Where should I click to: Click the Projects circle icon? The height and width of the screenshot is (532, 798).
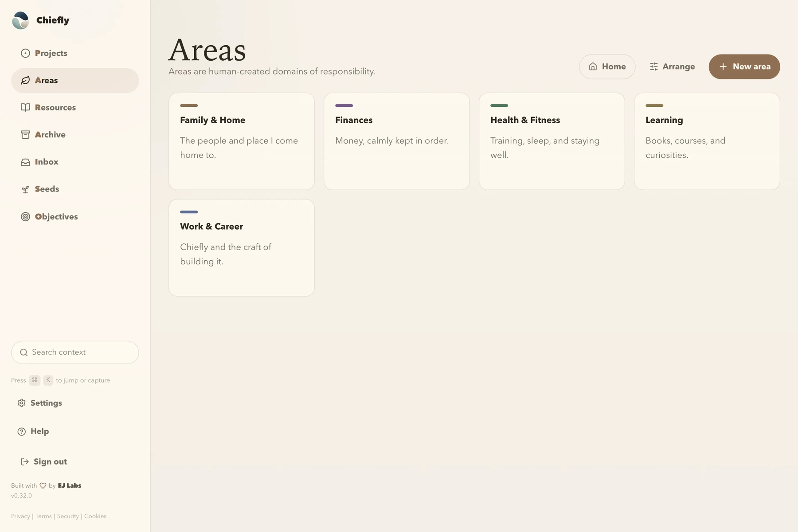tap(26, 53)
